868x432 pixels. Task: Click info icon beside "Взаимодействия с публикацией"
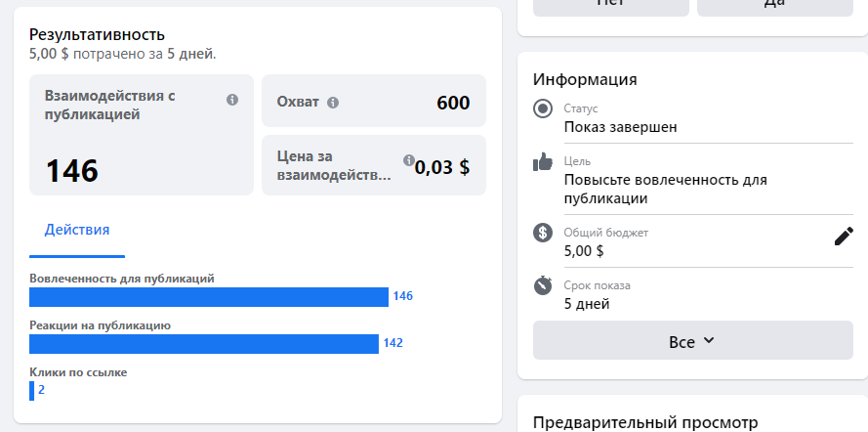point(232,100)
